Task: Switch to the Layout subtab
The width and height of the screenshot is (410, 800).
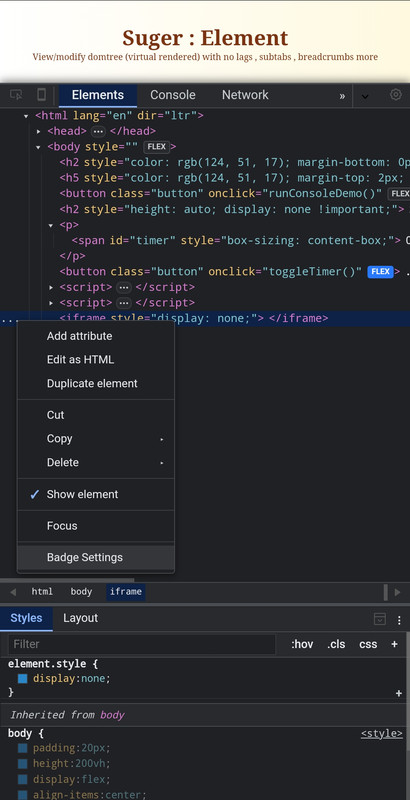Action: point(81,618)
